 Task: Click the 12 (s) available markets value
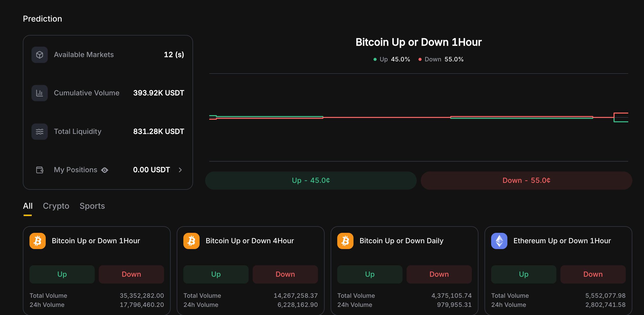coord(174,55)
